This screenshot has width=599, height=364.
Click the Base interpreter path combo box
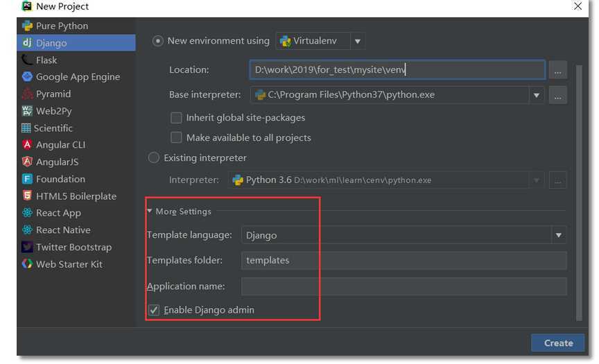(397, 95)
